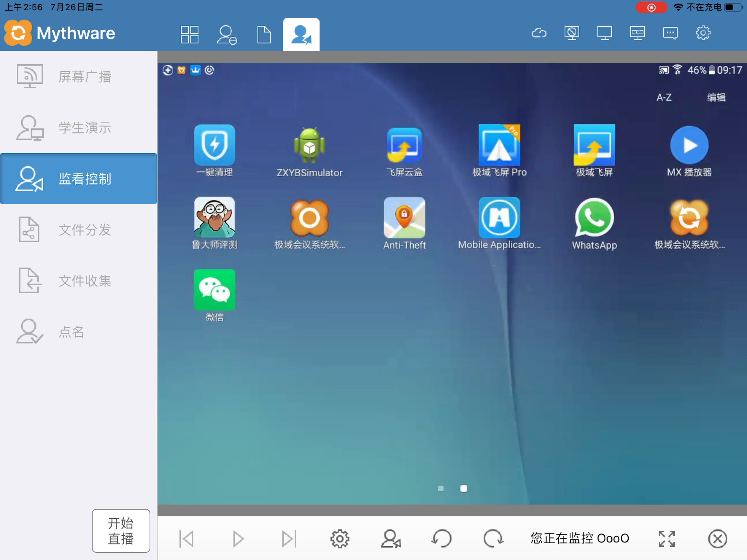Image resolution: width=747 pixels, height=560 pixels.
Task: Go to the first student with skip-back control
Action: [x=187, y=538]
